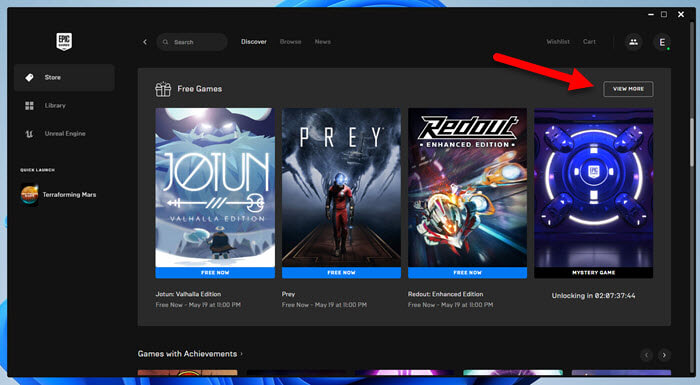Open the Jotun Valhalla Edition cover art
Screen dimensions: 700x385
[215, 188]
